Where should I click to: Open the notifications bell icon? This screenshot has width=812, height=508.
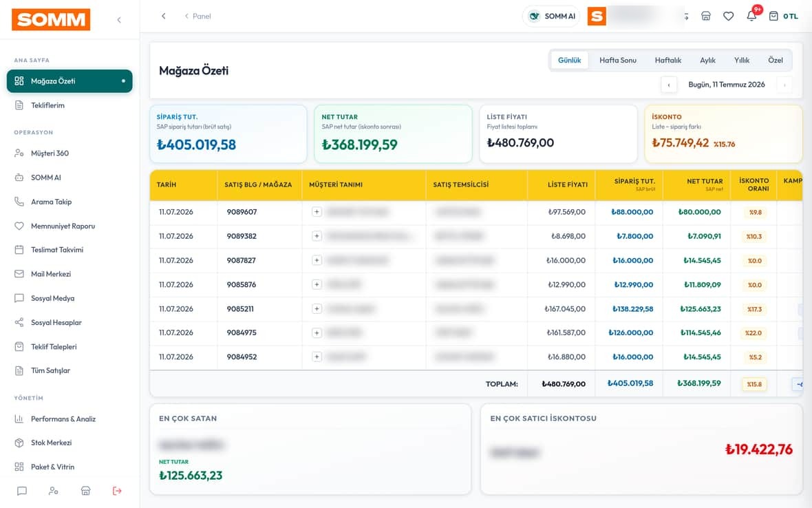point(751,16)
